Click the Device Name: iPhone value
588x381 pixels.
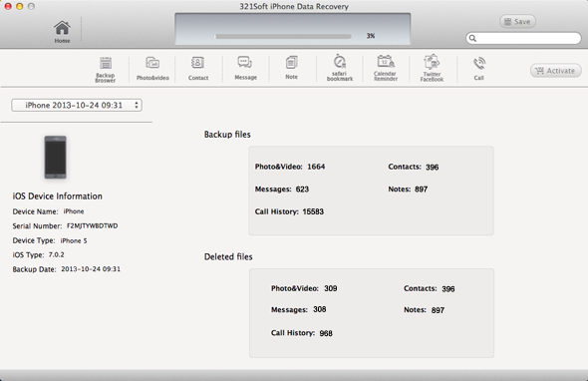pos(74,211)
